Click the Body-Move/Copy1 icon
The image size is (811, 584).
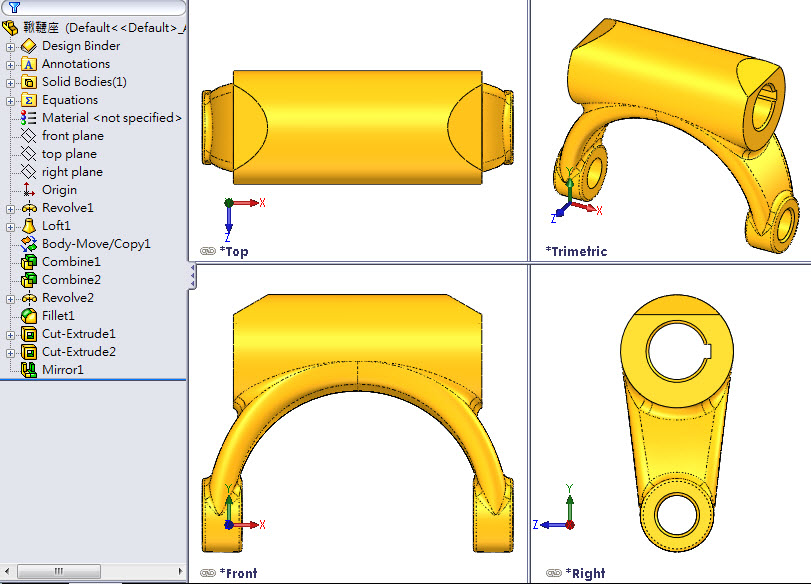point(29,244)
